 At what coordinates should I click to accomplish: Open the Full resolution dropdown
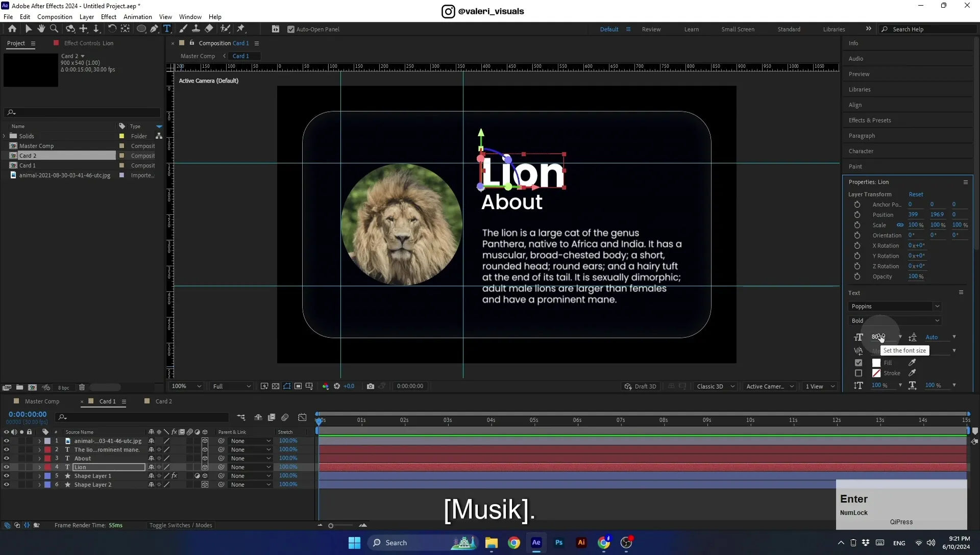(231, 386)
